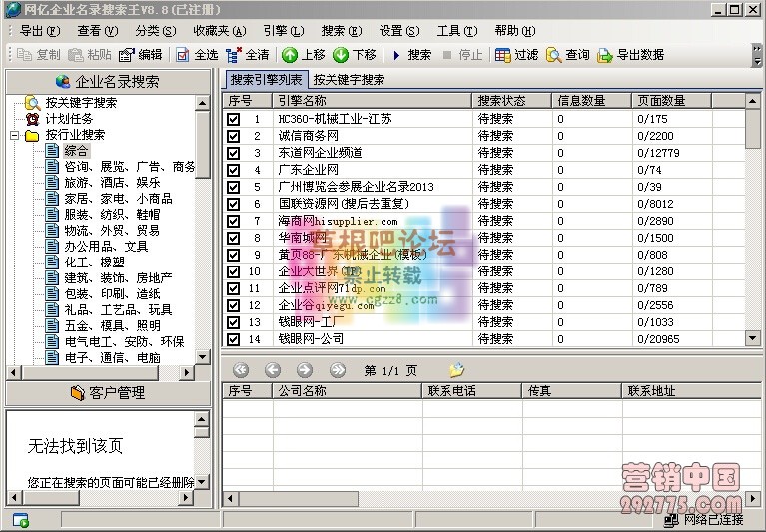Click the document icon for 化工、橡塑
This screenshot has height=532, width=766.
(x=52, y=263)
